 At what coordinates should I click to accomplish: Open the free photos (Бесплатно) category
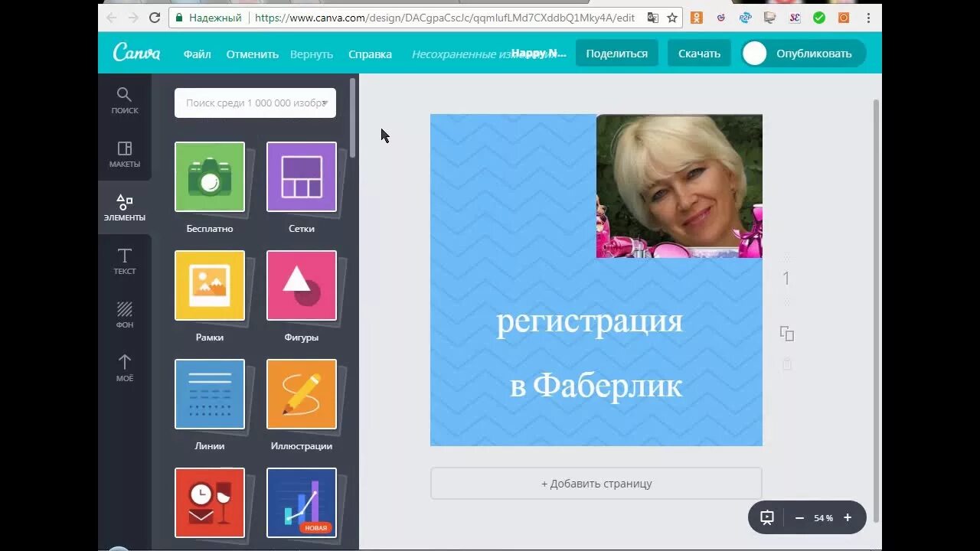[210, 177]
